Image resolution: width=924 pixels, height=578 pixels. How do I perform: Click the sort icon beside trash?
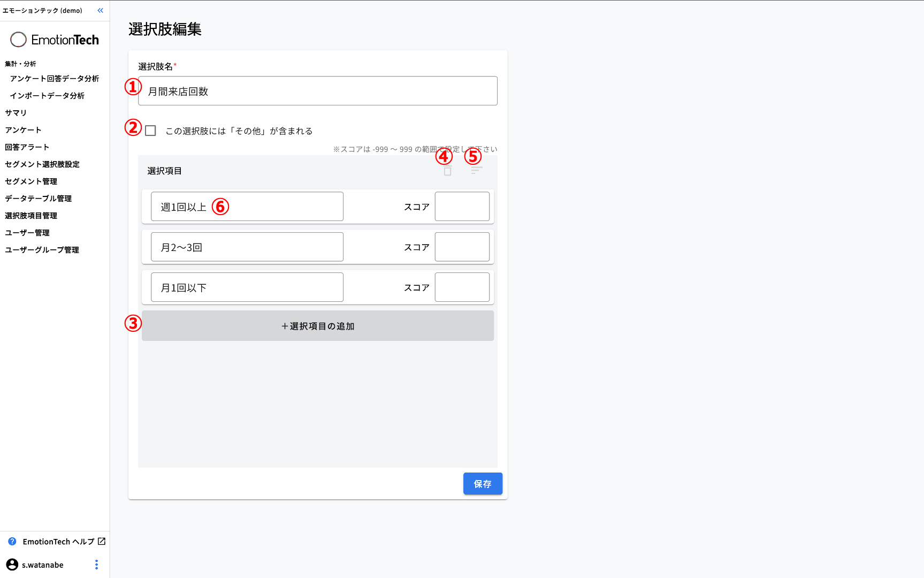476,171
